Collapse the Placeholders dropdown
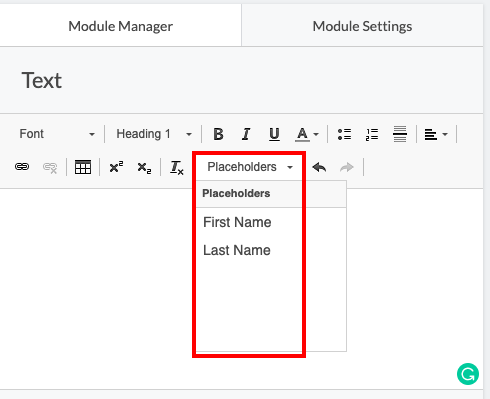The height and width of the screenshot is (399, 490). 250,167
